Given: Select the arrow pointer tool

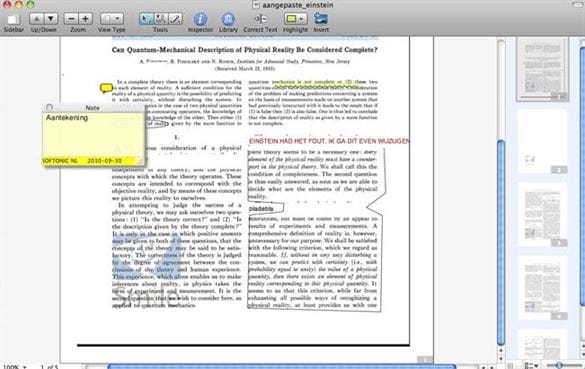Looking at the screenshot, I should (146, 19).
